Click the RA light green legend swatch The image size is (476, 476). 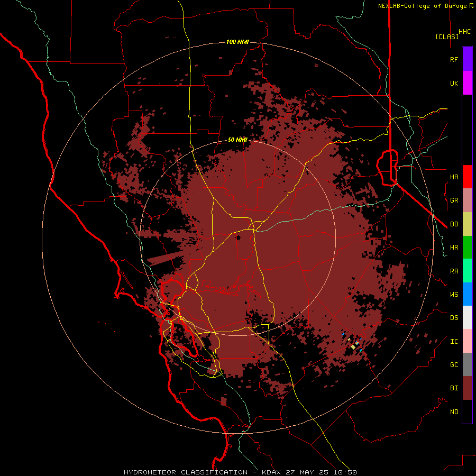pyautogui.click(x=467, y=271)
